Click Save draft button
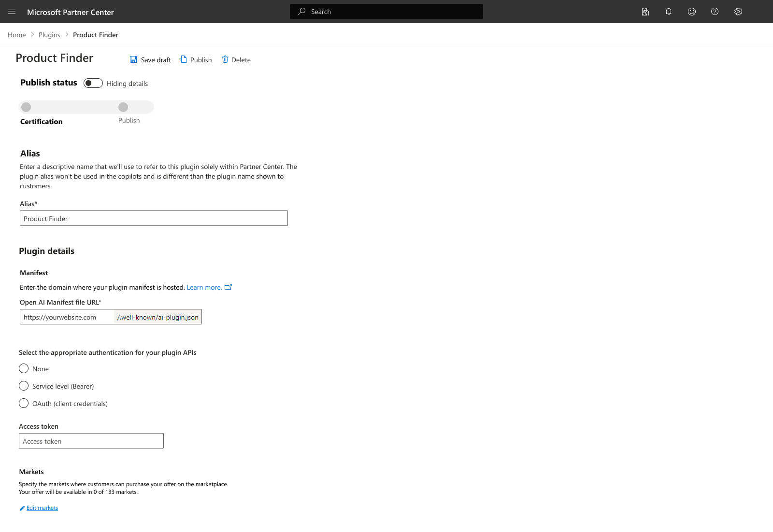 point(150,60)
